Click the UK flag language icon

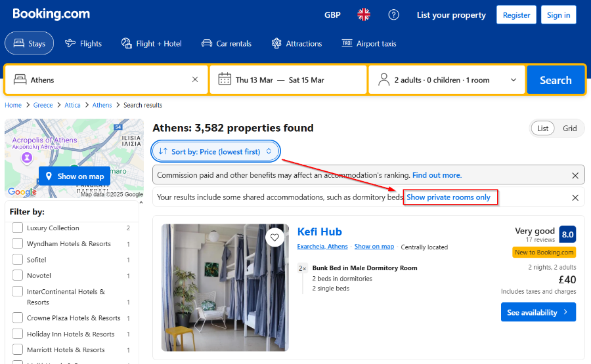pyautogui.click(x=364, y=14)
